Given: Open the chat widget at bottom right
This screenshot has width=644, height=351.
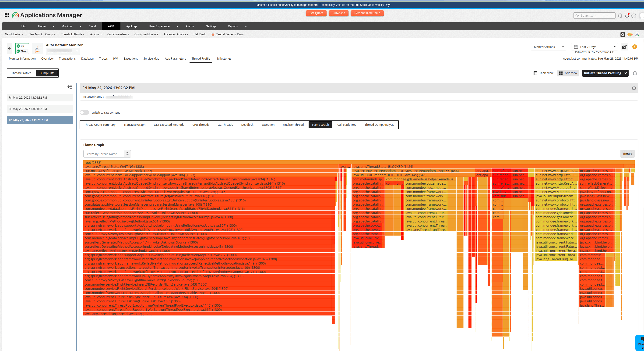Looking at the screenshot, I should [640, 343].
